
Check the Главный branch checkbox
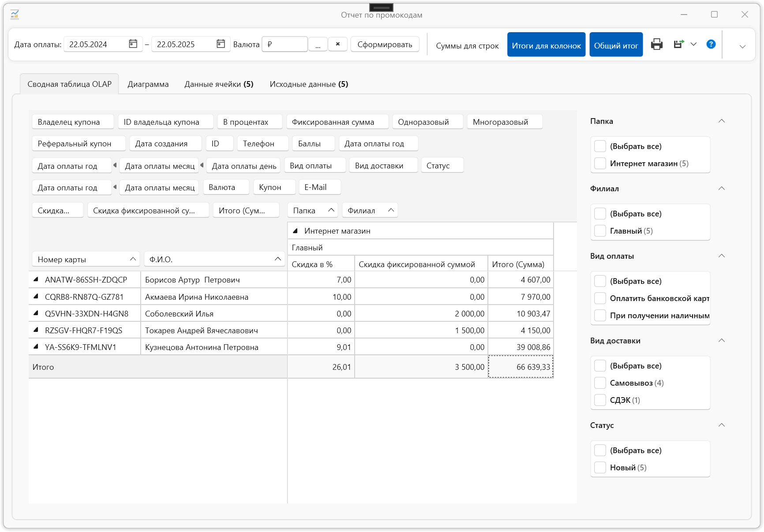pos(600,231)
